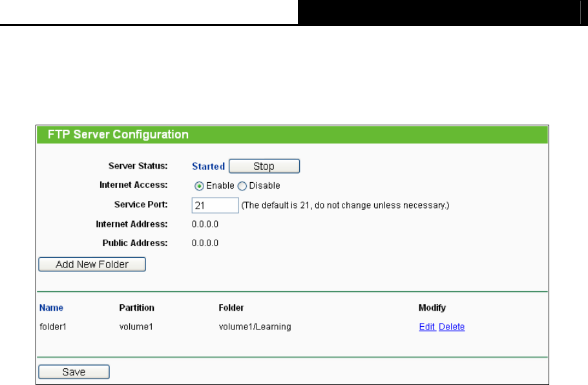Screen dimensions: 588x385
Task: Click the Public Address value 0.0.0.0
Action: pyautogui.click(x=205, y=244)
